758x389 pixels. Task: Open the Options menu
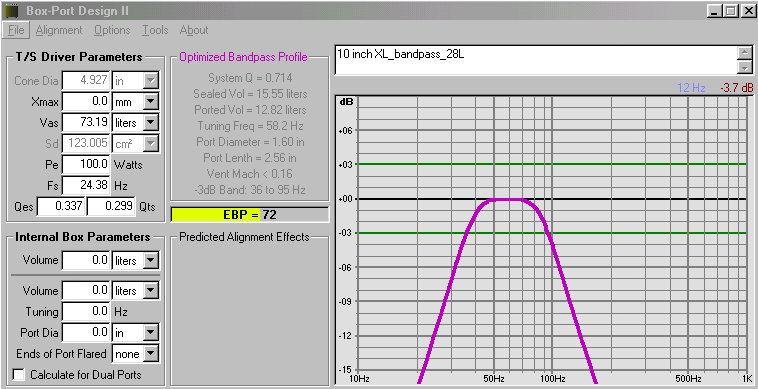pos(112,30)
